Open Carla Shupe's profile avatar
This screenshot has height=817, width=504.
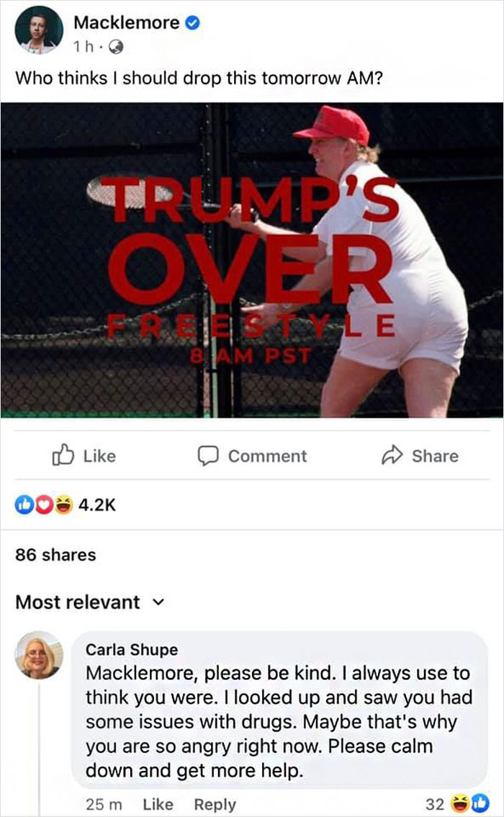(39, 655)
